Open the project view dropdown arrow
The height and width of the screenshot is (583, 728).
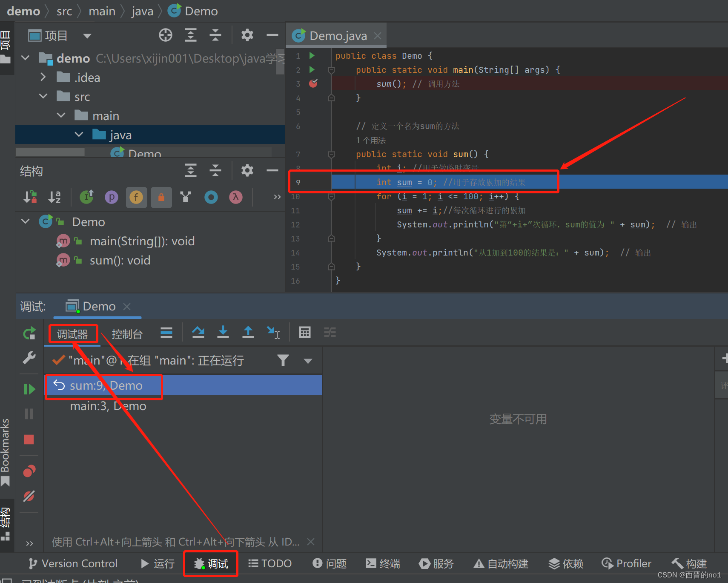point(87,36)
